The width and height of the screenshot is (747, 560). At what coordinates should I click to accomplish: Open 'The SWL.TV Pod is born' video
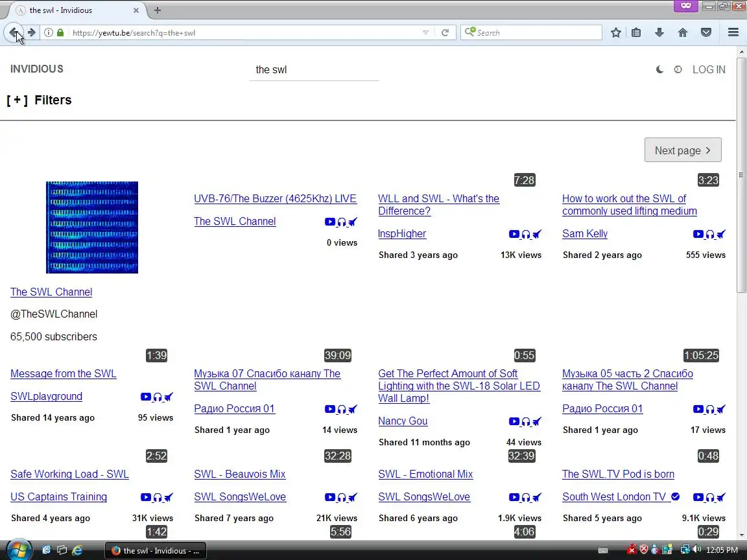pos(618,474)
